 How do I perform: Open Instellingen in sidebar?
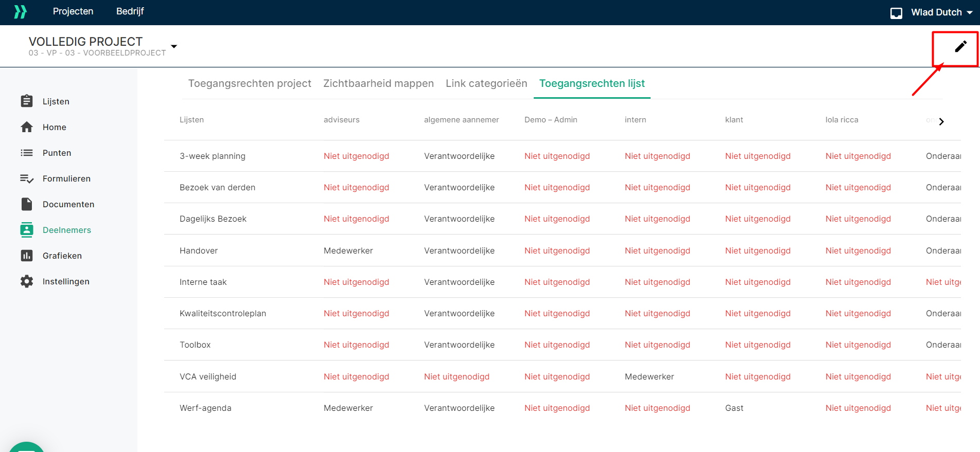pyautogui.click(x=66, y=281)
